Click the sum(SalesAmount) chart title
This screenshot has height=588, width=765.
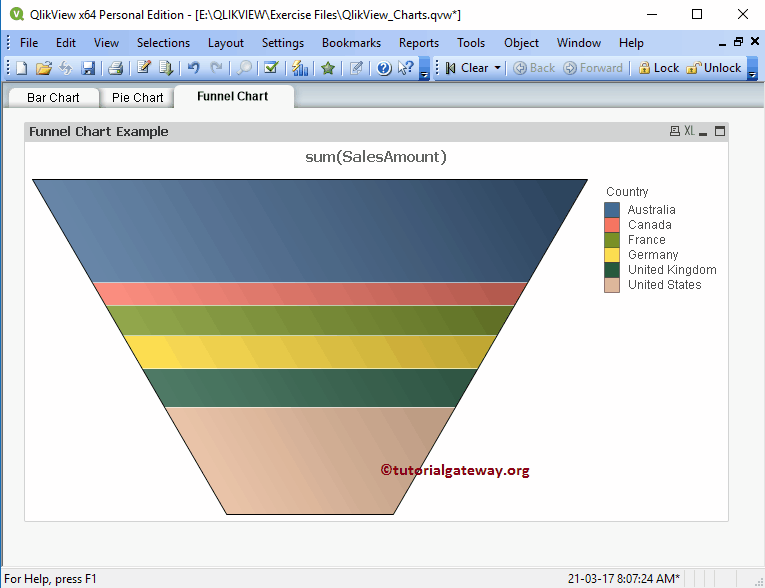[376, 157]
